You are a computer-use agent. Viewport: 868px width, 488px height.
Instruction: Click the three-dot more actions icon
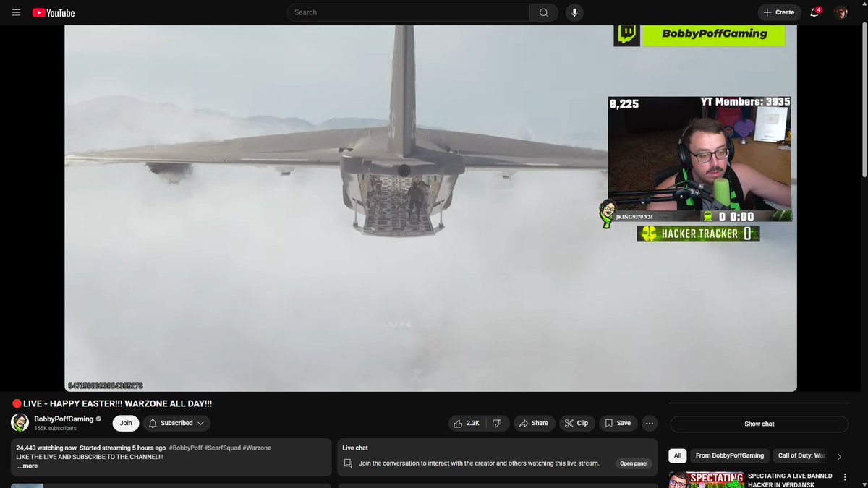[650, 423]
